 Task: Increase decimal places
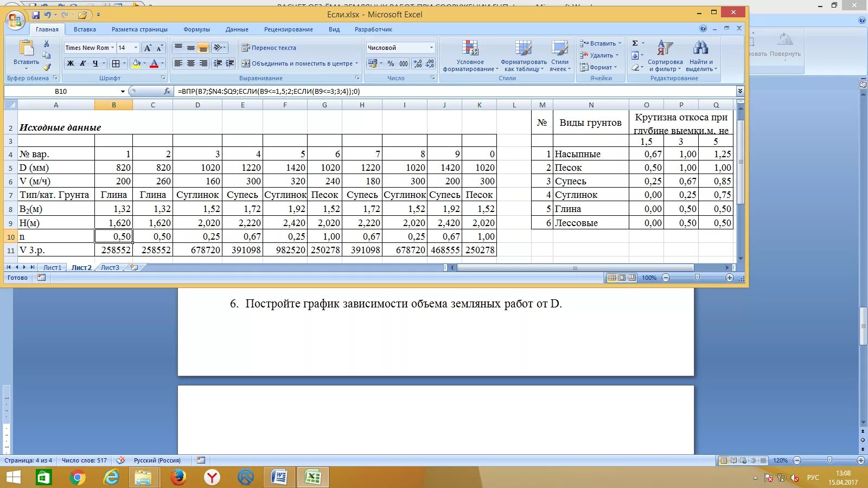tap(418, 63)
